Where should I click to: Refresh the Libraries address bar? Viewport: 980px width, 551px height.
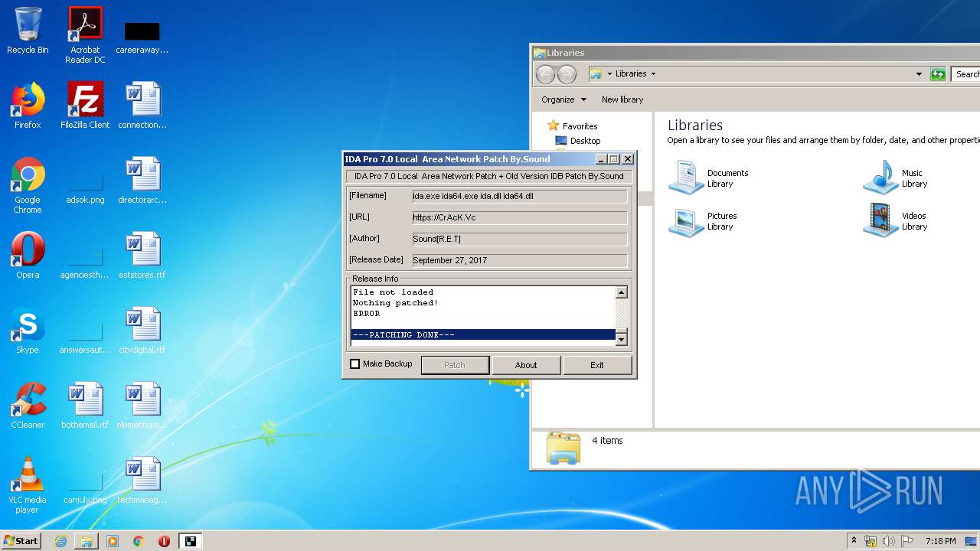(938, 74)
